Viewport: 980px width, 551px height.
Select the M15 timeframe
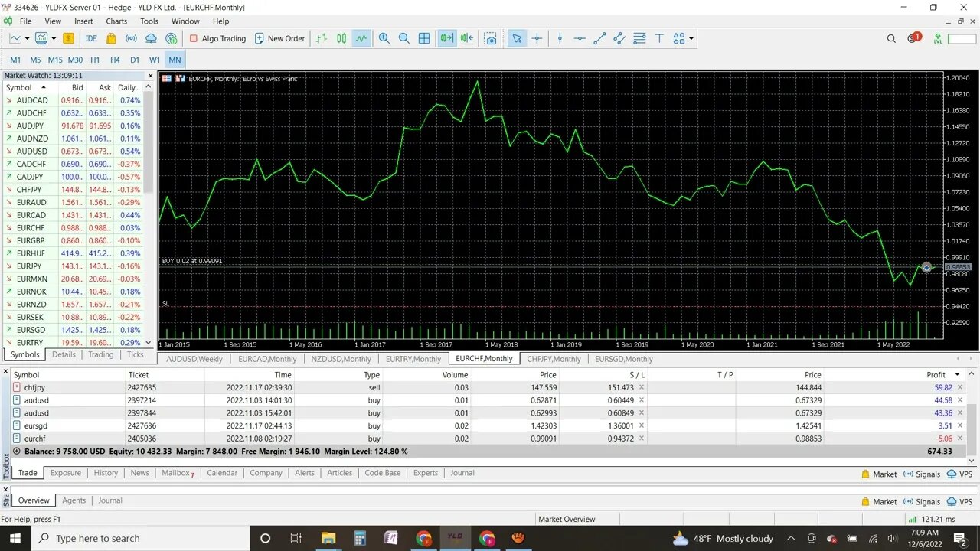click(55, 60)
